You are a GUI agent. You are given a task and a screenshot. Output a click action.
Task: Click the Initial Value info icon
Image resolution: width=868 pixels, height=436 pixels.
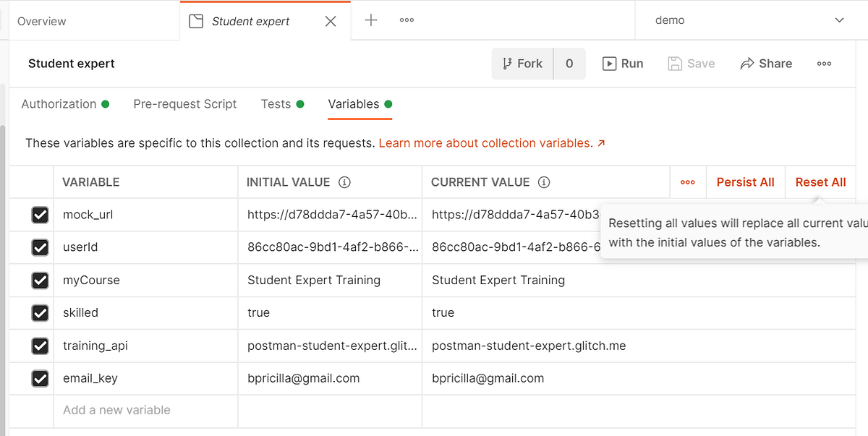[344, 182]
